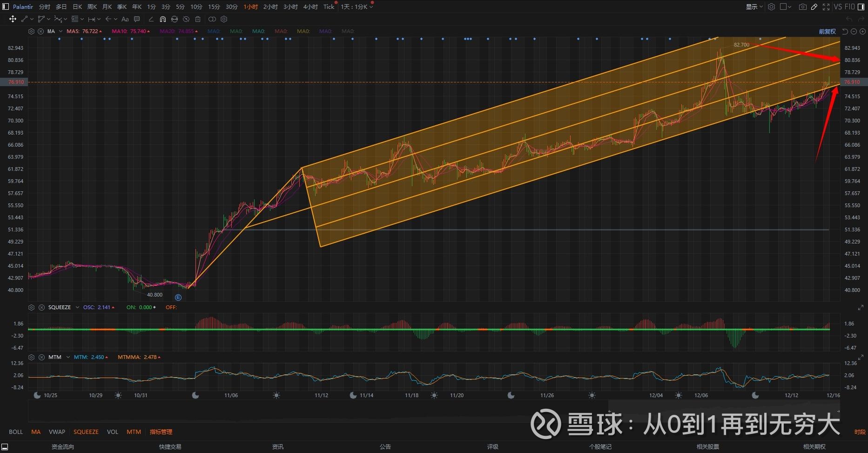This screenshot has height=453, width=868.
Task: Select the 1小时 timeframe
Action: pyautogui.click(x=250, y=7)
